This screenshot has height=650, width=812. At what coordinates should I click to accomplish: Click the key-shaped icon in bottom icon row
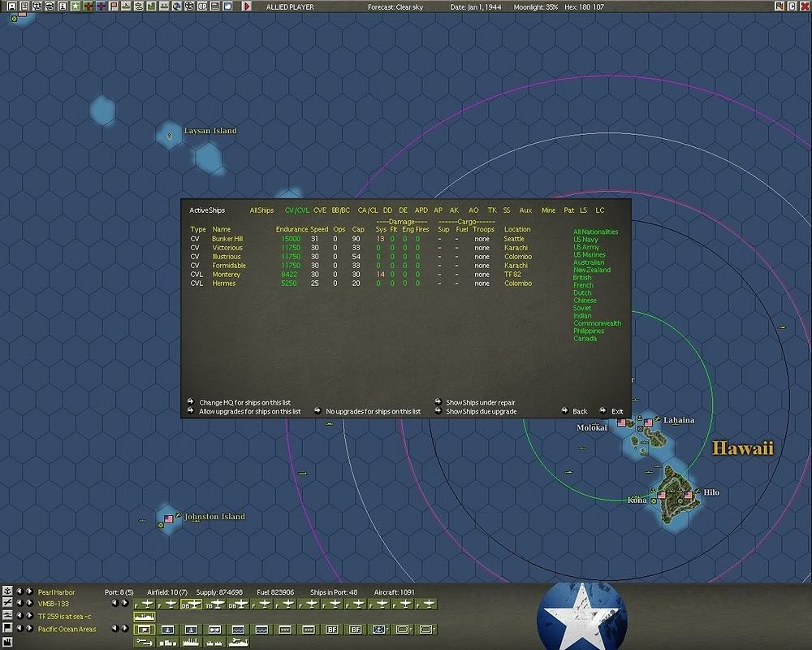[x=144, y=643]
